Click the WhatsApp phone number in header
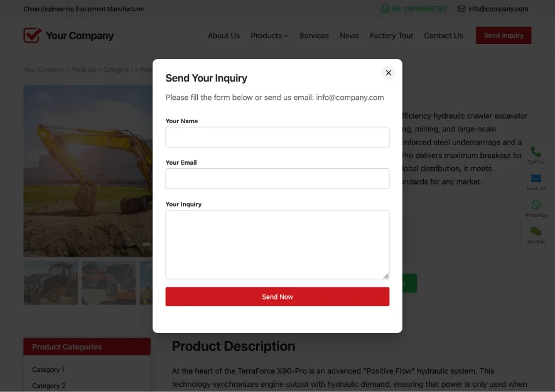555x392 pixels. 419,9
